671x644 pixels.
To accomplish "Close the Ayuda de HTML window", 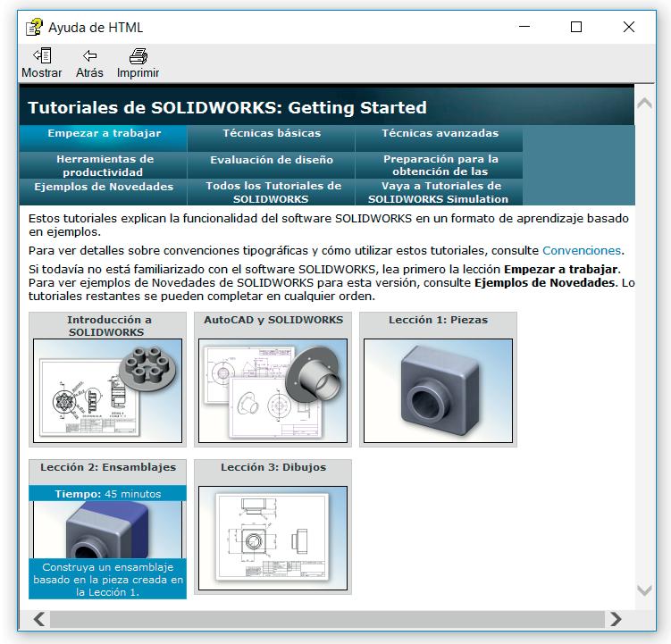I will [629, 27].
